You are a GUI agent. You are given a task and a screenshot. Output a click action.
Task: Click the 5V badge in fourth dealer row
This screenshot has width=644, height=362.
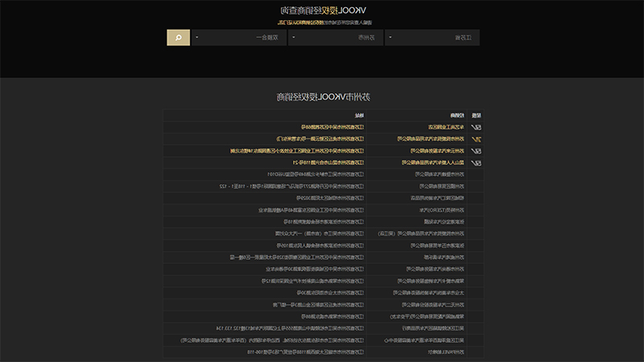pos(476,163)
